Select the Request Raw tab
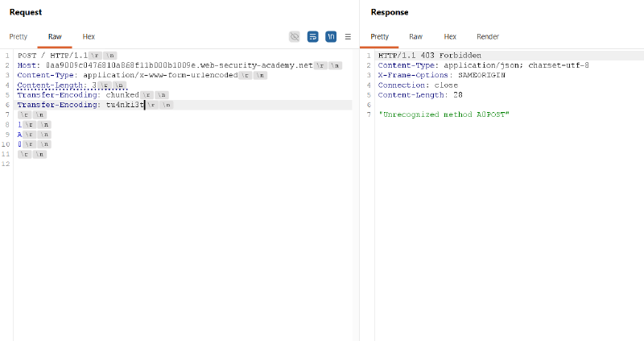 (x=55, y=36)
